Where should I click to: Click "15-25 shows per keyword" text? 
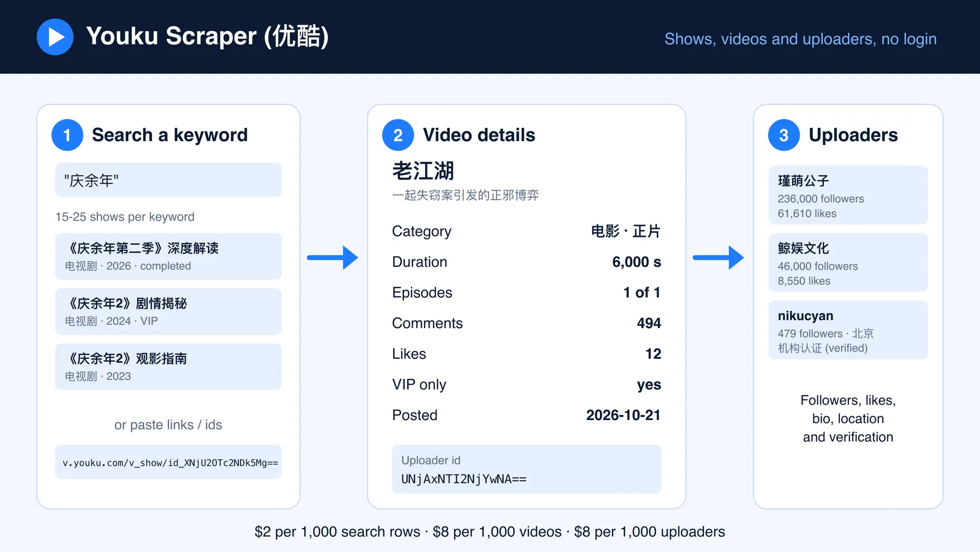pos(125,216)
